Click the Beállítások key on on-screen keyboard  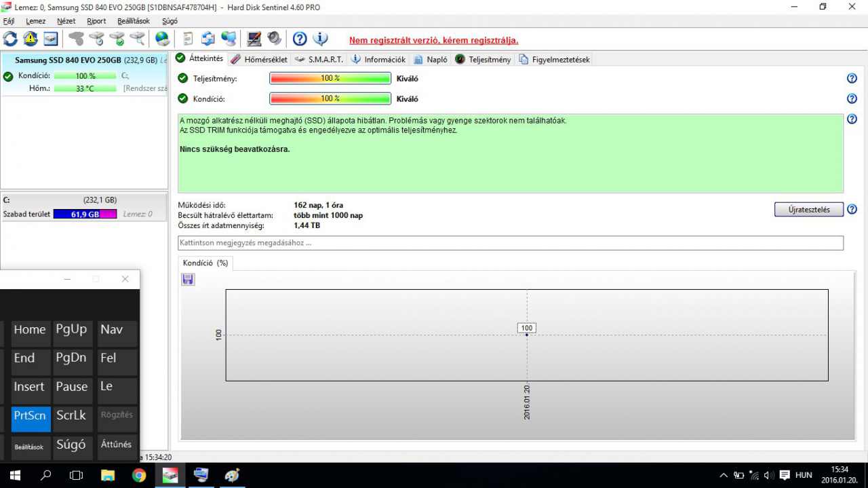[x=30, y=447]
